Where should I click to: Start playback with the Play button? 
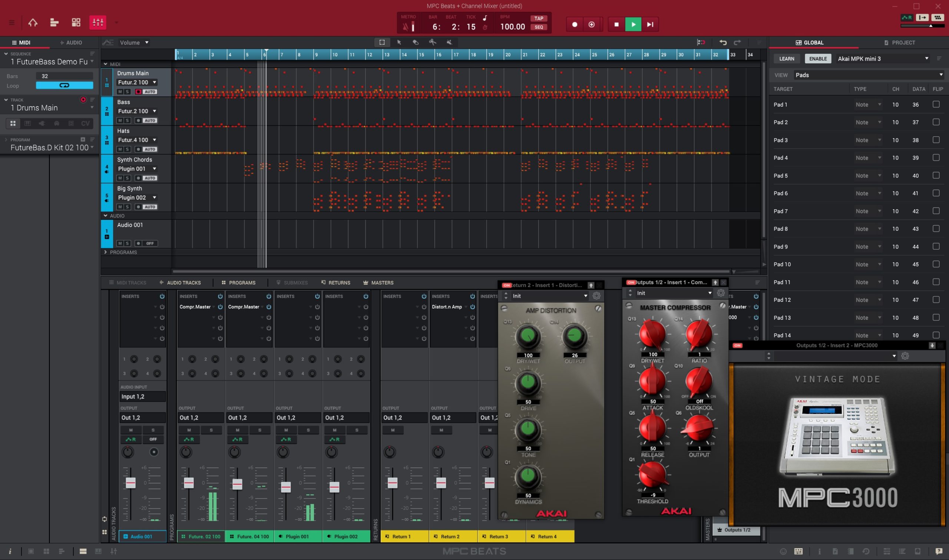[x=633, y=24]
